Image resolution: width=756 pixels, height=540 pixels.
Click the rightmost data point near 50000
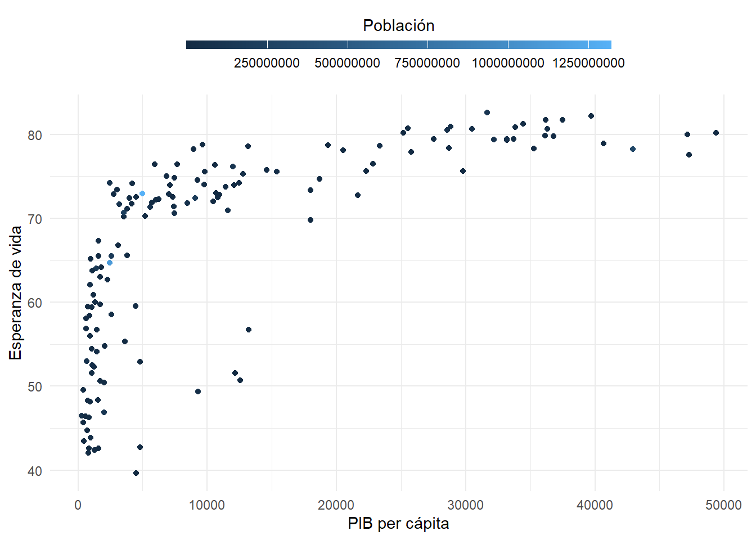click(716, 133)
